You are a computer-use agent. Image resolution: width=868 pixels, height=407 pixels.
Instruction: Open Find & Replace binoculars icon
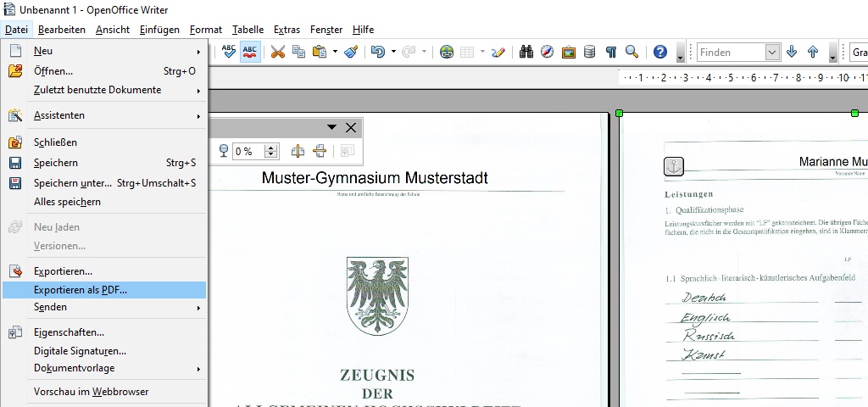(526, 52)
